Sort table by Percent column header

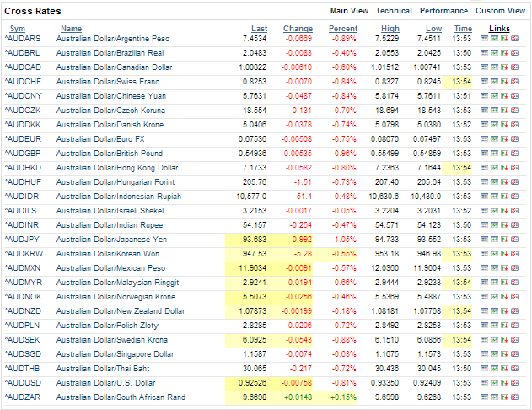click(343, 29)
